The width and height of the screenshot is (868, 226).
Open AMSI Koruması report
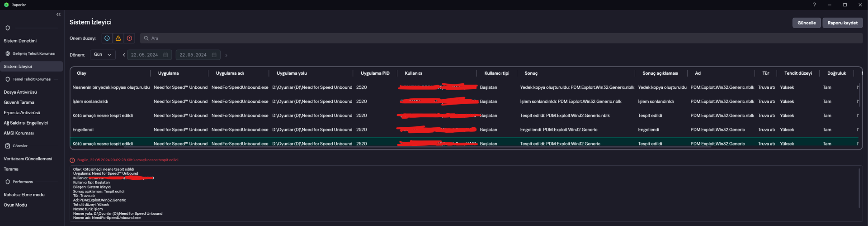tap(19, 133)
